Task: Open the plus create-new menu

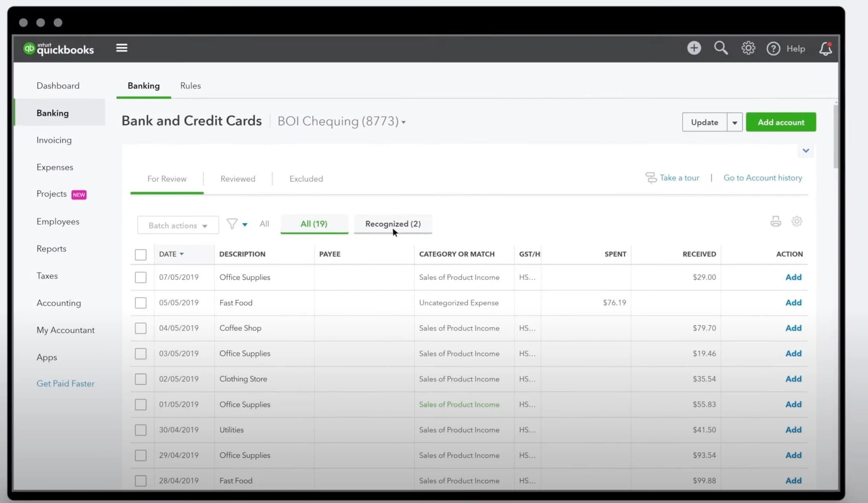Action: (694, 48)
